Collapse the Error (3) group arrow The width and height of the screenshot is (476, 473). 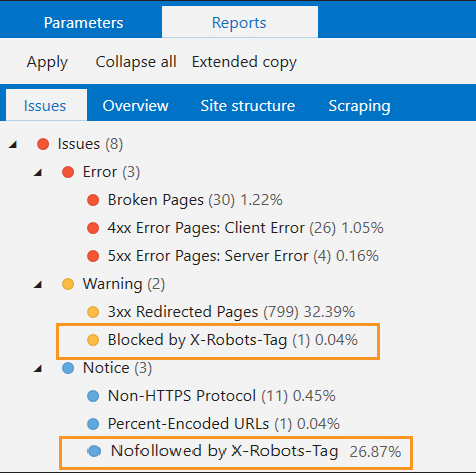pos(38,172)
